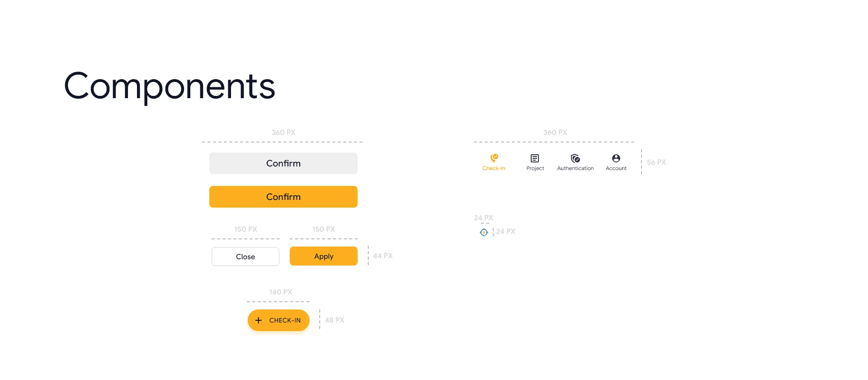868x380 pixels.
Task: Click the orange Apply button
Action: [324, 256]
